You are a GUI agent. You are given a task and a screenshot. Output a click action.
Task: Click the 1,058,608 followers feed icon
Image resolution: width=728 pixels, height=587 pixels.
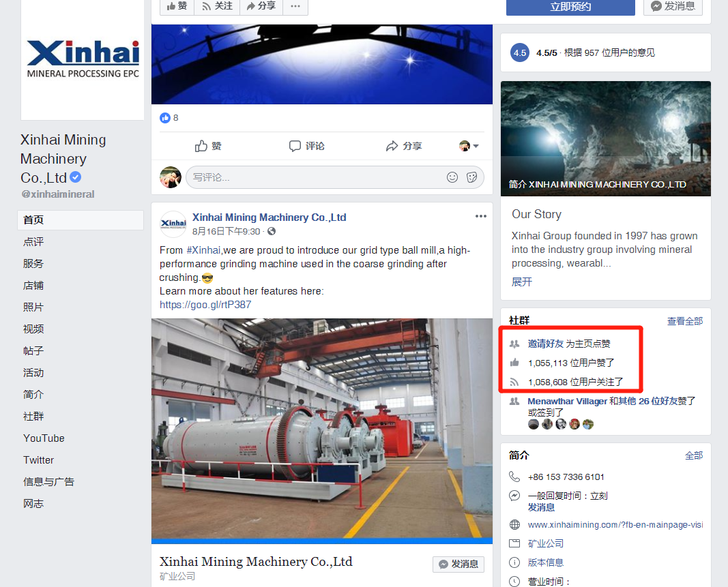coord(514,382)
